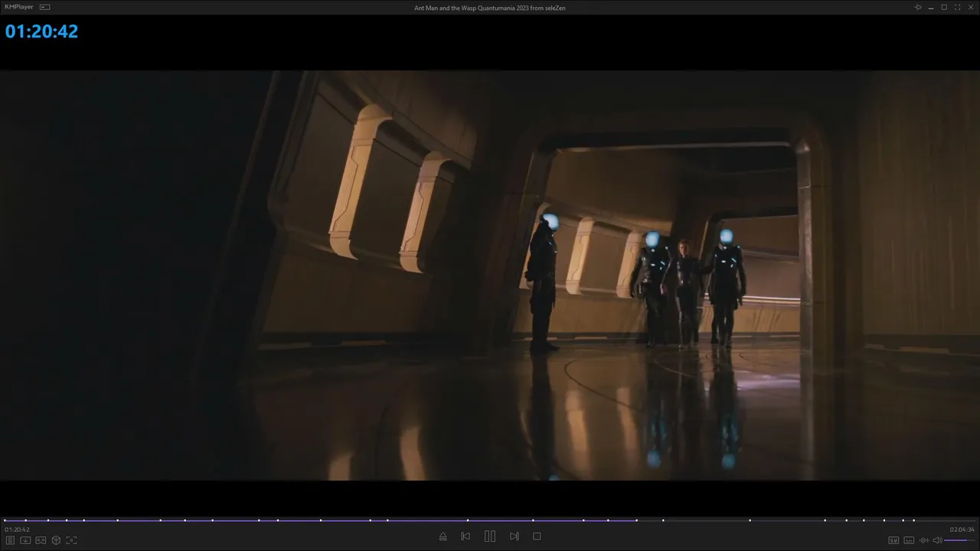The width and height of the screenshot is (980, 551).
Task: Minimize the KMPlayer window
Action: click(931, 8)
